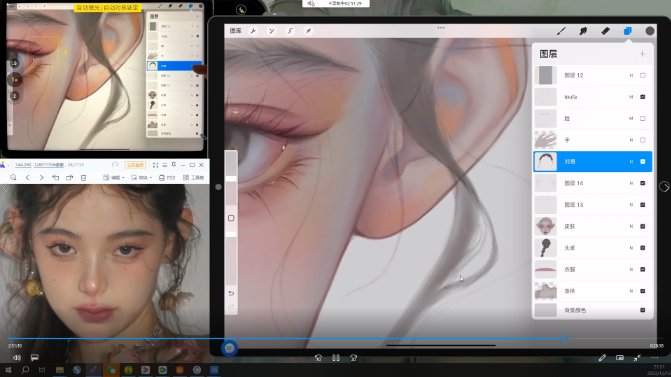Hide the 头发 layer
This screenshot has height=377, width=671.
643,248
